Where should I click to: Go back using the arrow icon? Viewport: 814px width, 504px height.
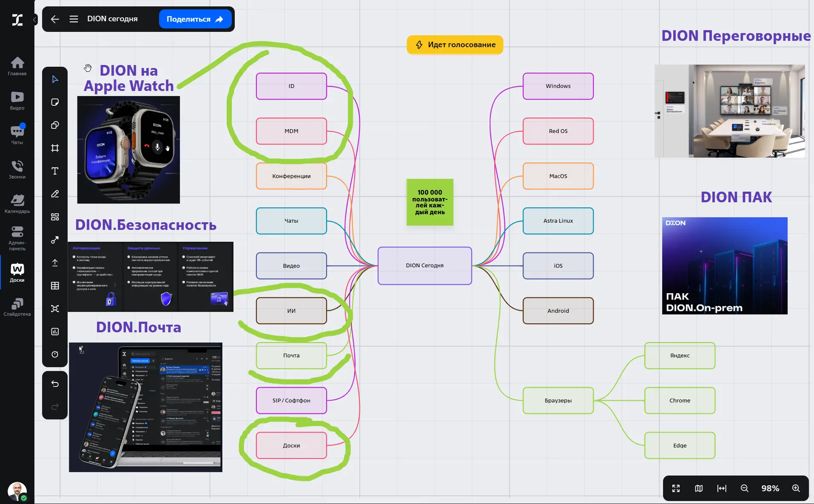[55, 19]
